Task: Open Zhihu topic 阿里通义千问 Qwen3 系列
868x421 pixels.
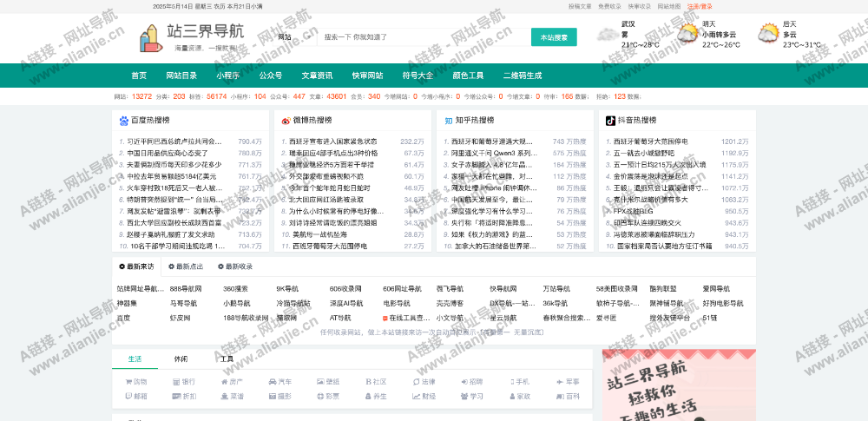Action: pos(495,153)
